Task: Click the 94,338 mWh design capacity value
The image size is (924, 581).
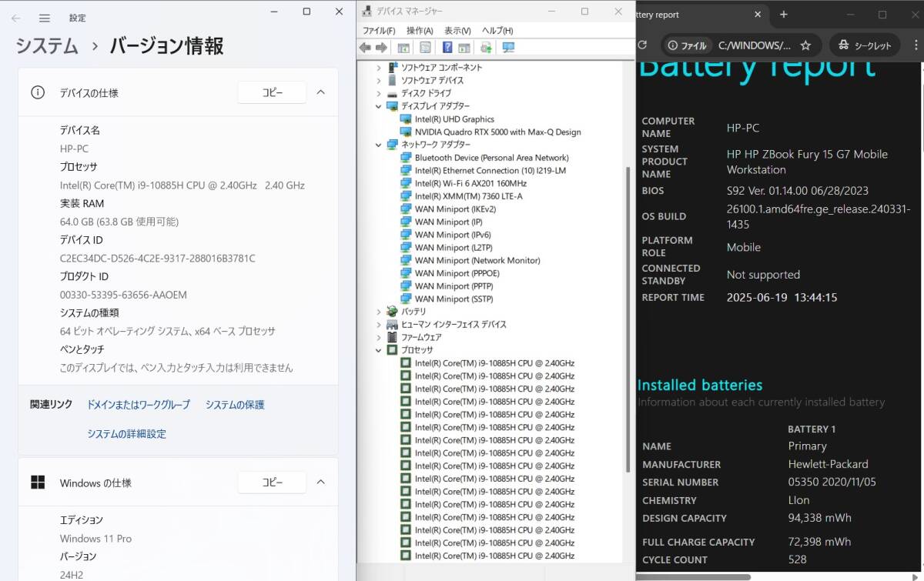Action: (819, 518)
